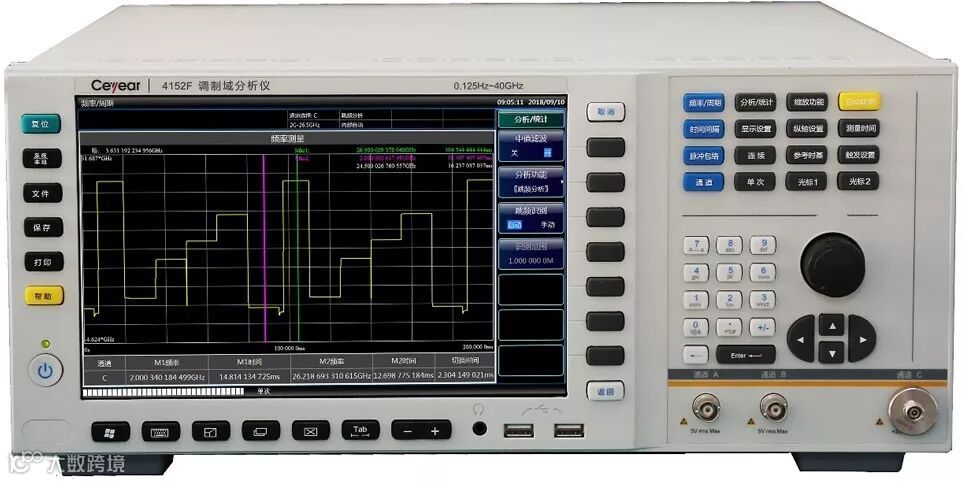This screenshot has height=481, width=965.
Task: Toggle 中值滤波 median filter off/on
Action: (531, 146)
